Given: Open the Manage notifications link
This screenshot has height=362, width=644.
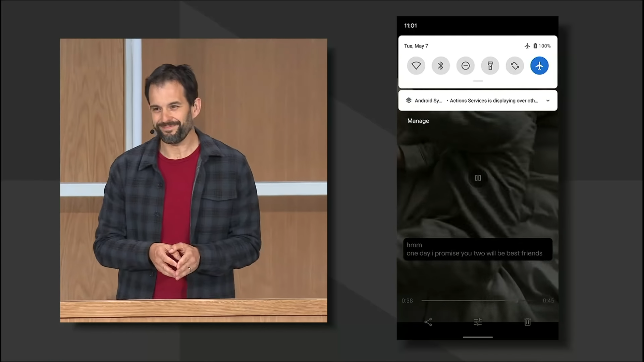Looking at the screenshot, I should [418, 121].
